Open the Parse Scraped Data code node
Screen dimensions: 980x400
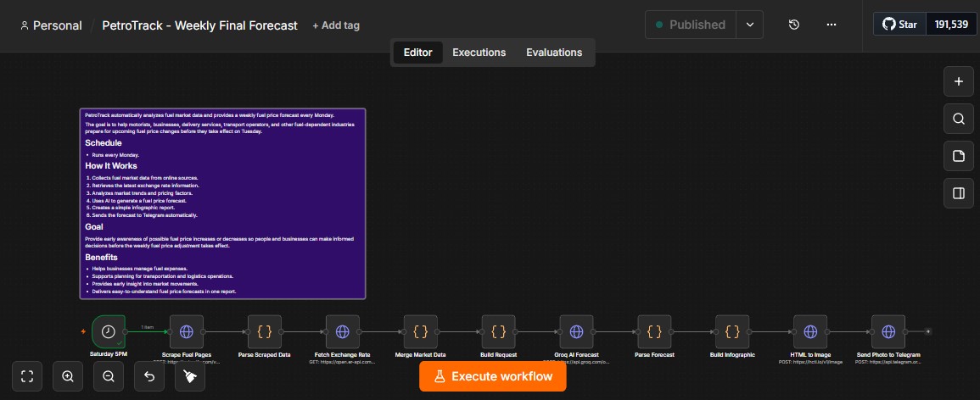click(x=265, y=331)
